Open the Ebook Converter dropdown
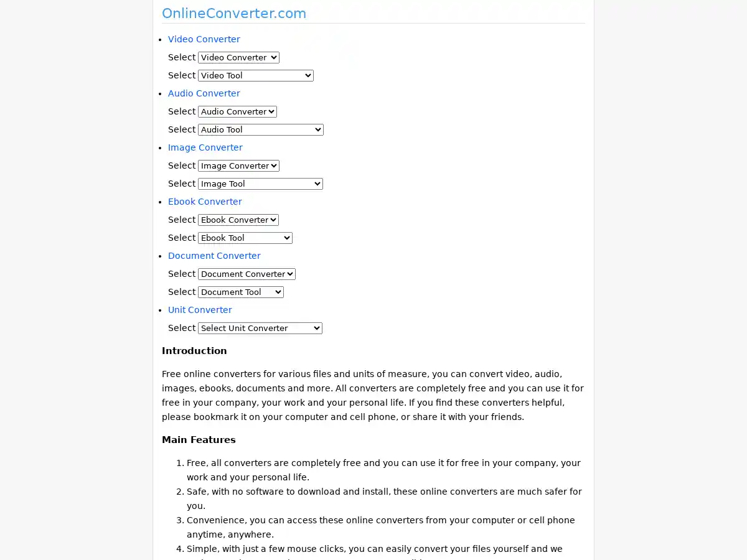This screenshot has height=560, width=747. click(238, 220)
